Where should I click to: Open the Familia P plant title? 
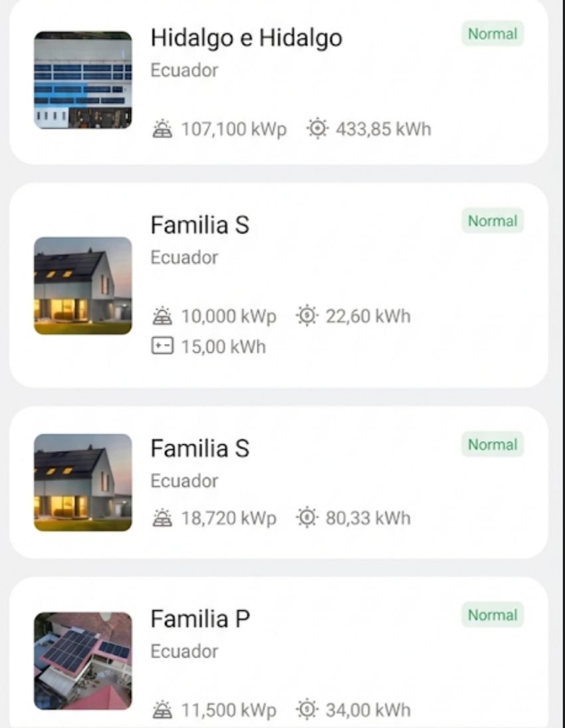tap(200, 619)
